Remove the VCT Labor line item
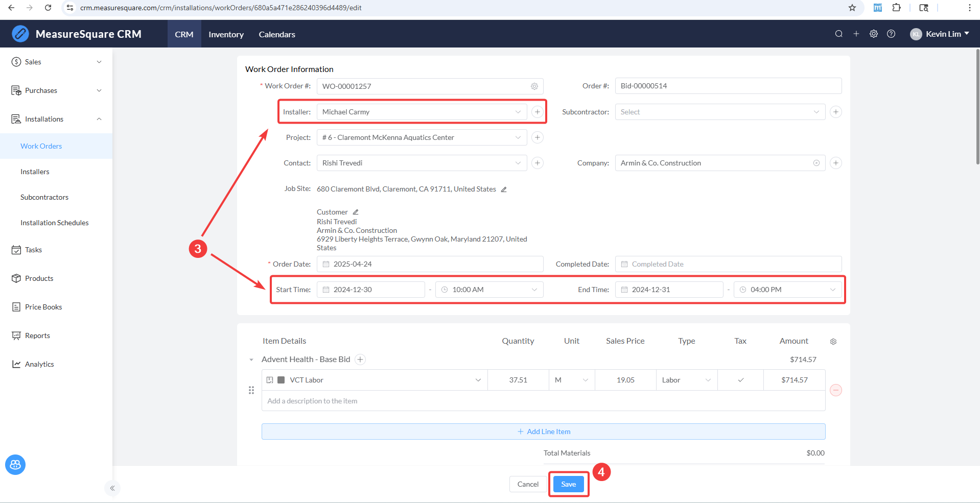The image size is (980, 503). click(836, 390)
